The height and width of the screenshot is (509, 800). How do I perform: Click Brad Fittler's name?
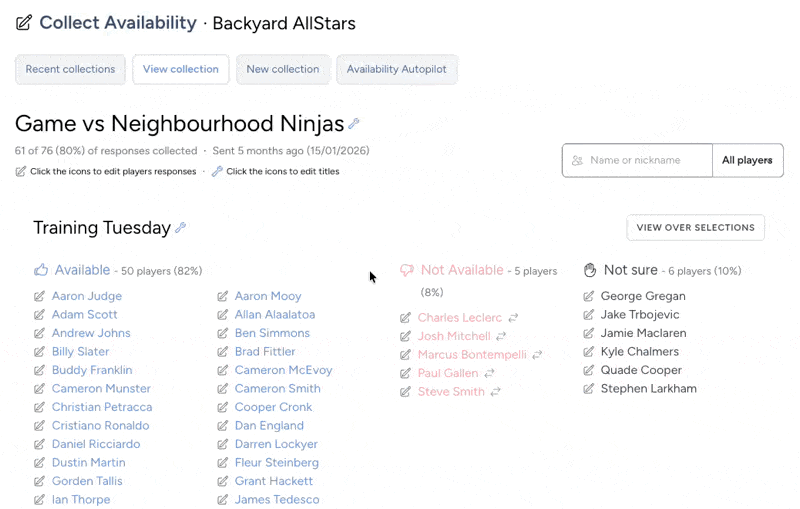click(265, 351)
